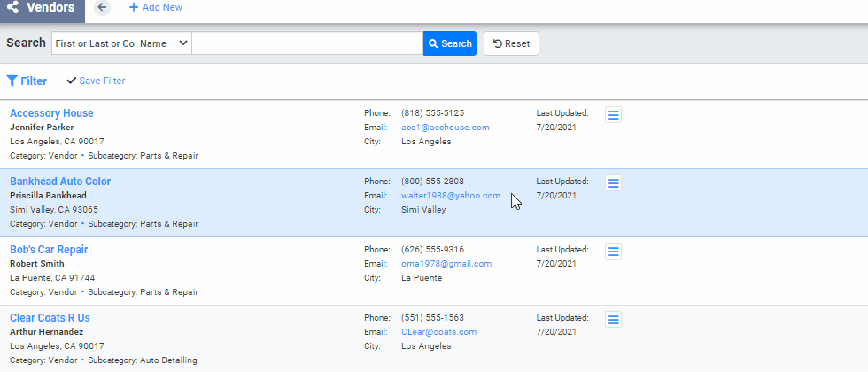
Task: Click Save Filter with the checkmark
Action: pyautogui.click(x=96, y=81)
